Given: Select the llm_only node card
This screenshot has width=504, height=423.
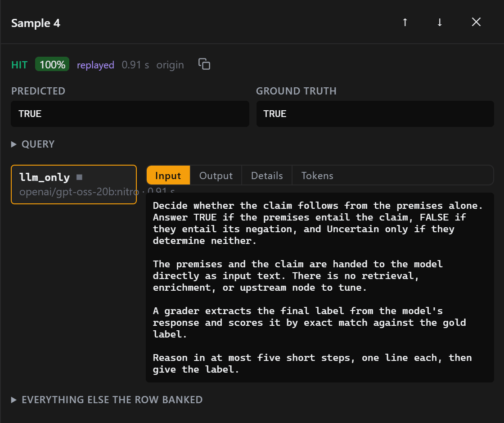Looking at the screenshot, I should point(74,184).
